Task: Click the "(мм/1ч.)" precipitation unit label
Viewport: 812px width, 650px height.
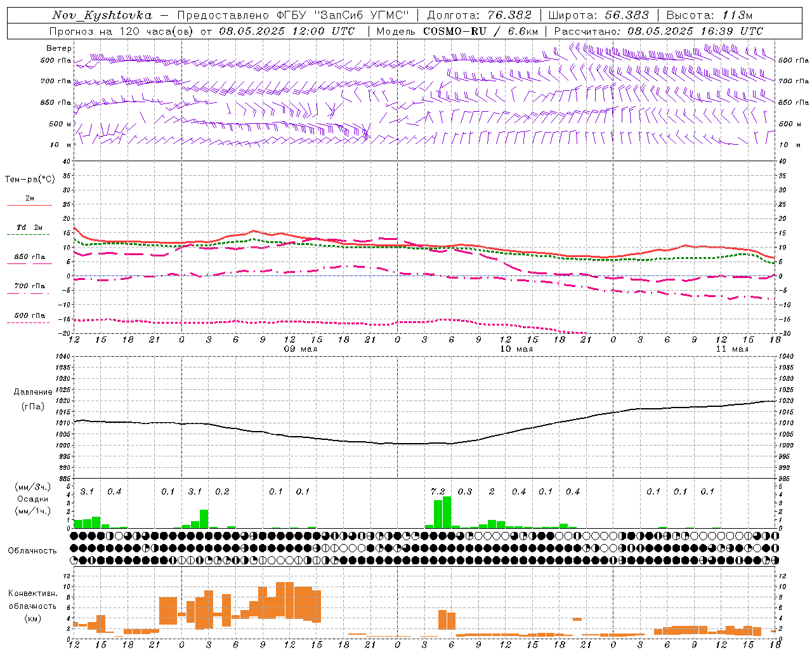Action: (x=32, y=511)
